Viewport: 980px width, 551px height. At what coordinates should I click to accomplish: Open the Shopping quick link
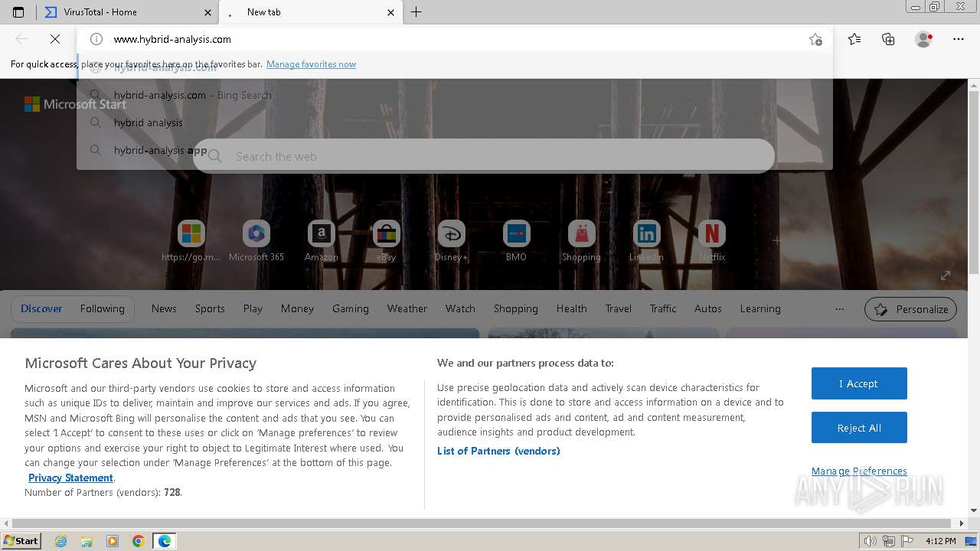tap(582, 241)
